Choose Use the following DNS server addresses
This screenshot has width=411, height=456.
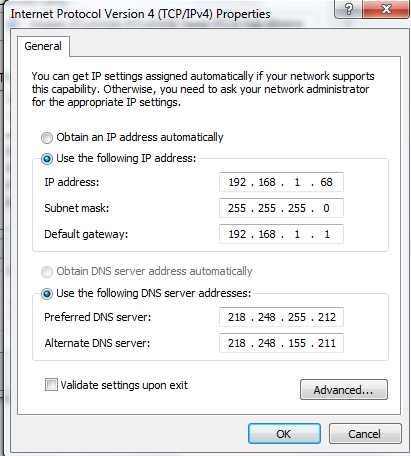[x=47, y=294]
